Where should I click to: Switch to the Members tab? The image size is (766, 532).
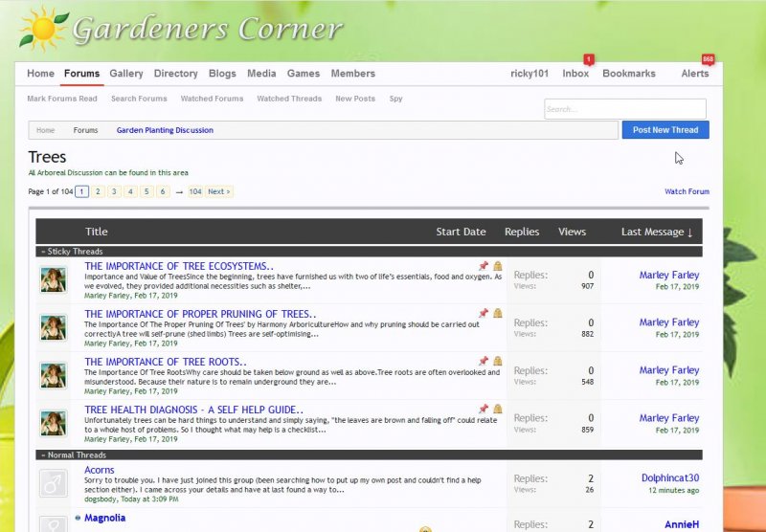click(353, 74)
